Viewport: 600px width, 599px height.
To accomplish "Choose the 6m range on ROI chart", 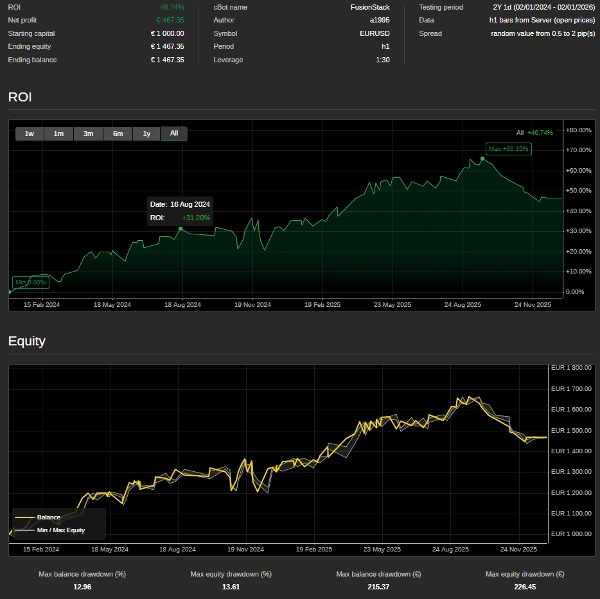I will [x=117, y=133].
